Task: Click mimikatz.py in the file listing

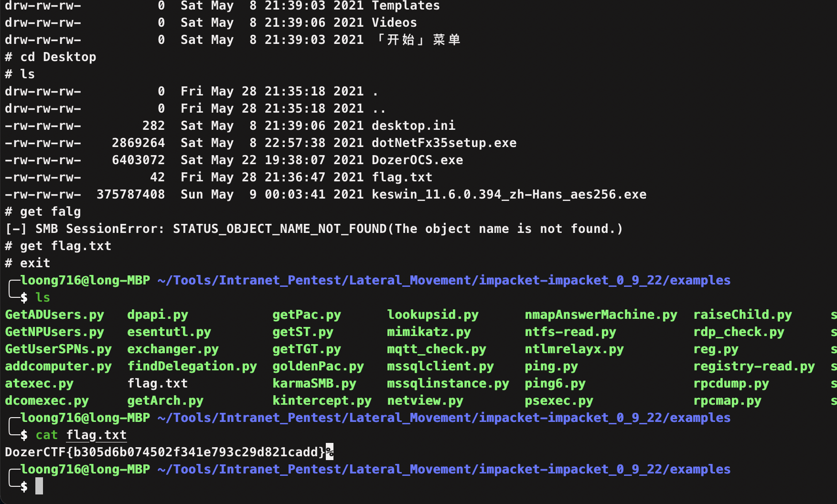Action: tap(429, 332)
